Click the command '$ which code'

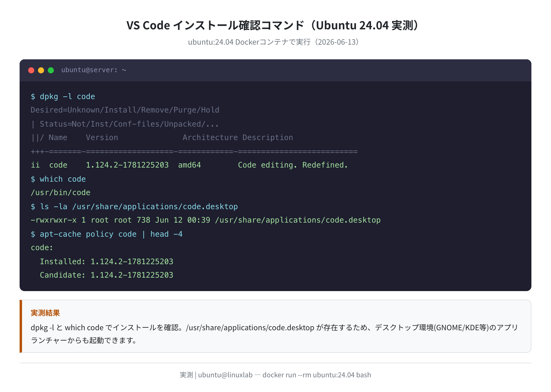point(58,179)
